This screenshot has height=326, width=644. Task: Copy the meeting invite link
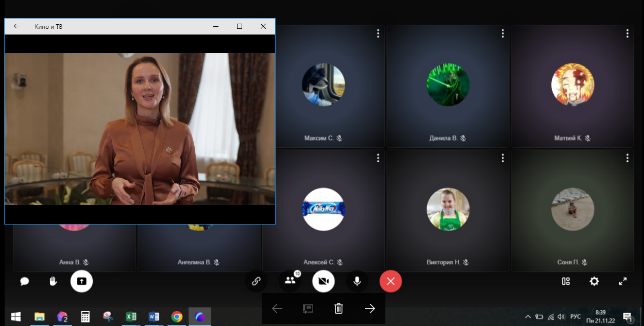[256, 281]
